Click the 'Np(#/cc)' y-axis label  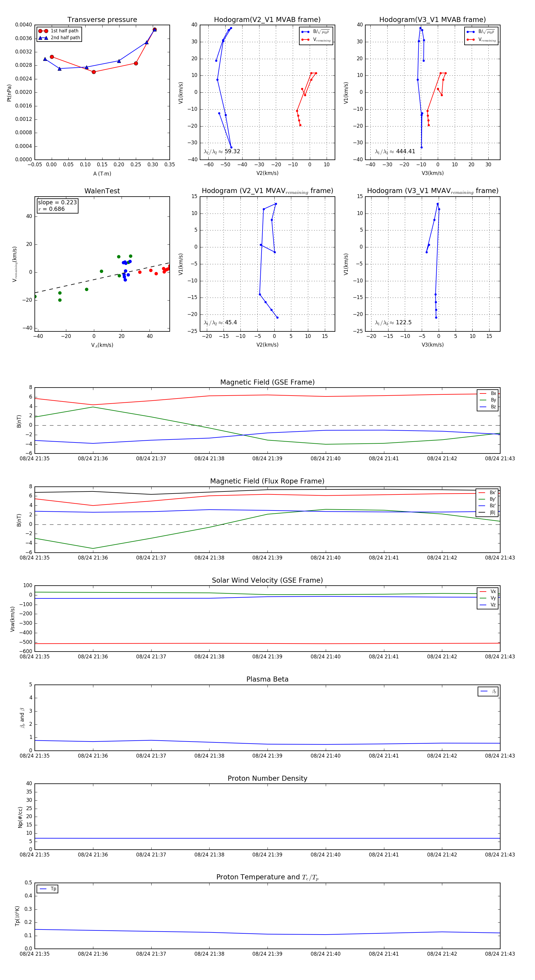coord(20,817)
